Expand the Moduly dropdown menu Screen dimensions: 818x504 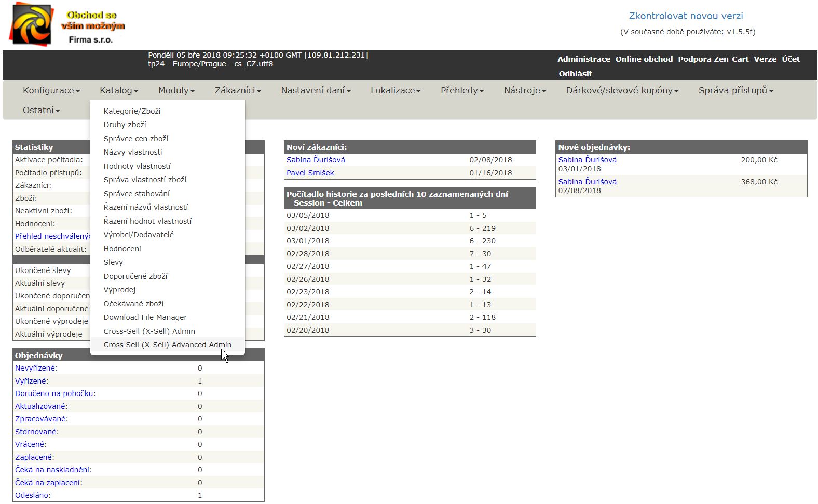pos(176,90)
